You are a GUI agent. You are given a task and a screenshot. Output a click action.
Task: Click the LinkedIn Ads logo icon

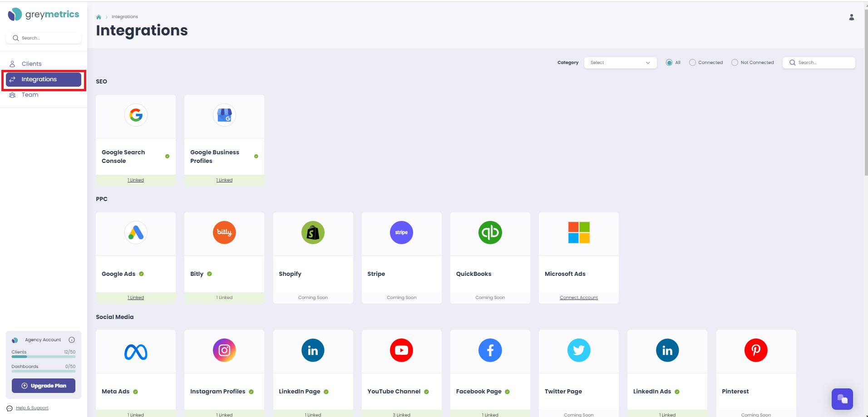pos(667,350)
